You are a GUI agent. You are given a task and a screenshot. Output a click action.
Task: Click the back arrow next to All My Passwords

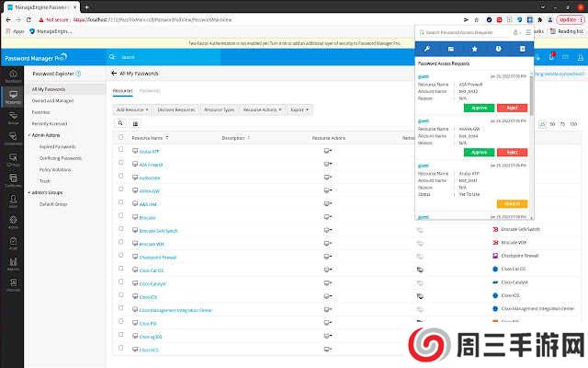(x=114, y=74)
